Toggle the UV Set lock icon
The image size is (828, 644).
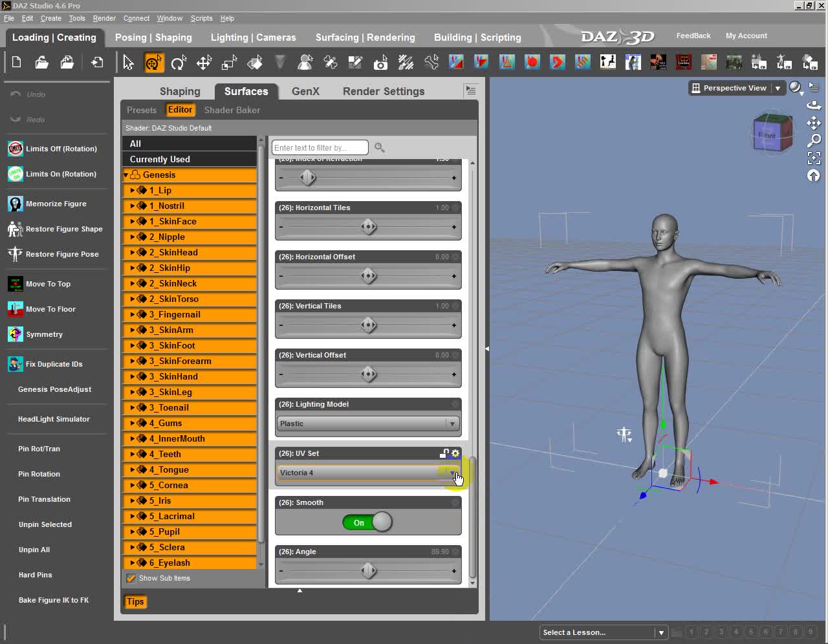[444, 453]
